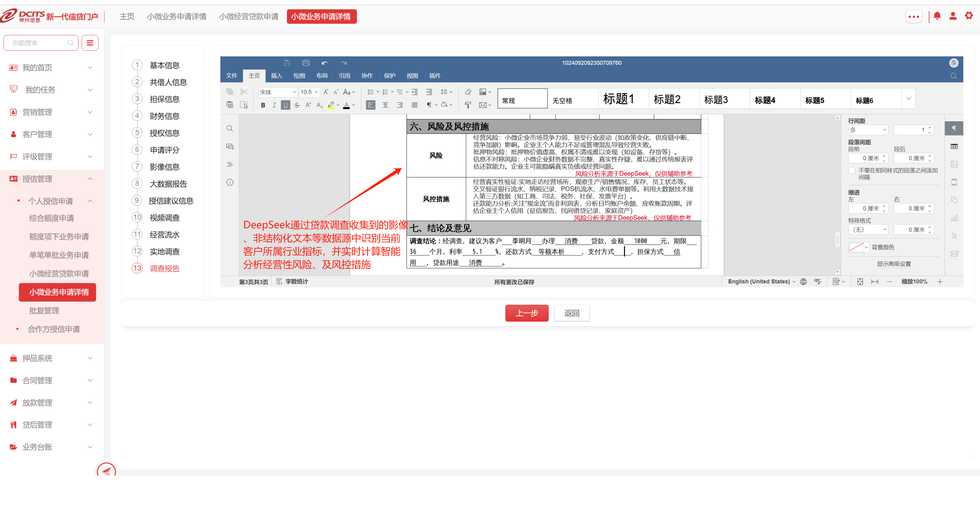The height and width of the screenshot is (506, 980).
Task: Open the table settings icon on right sidebar
Action: [x=954, y=146]
